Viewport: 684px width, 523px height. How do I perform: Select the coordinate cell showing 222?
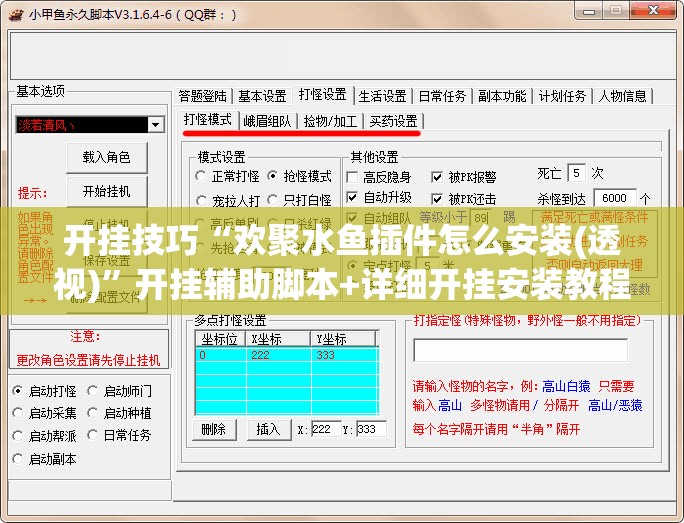[x=279, y=355]
